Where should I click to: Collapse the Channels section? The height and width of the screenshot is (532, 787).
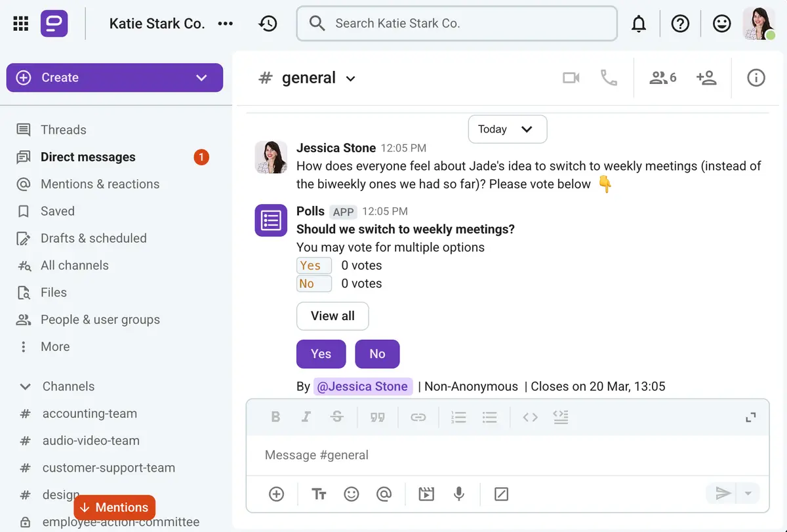pos(25,386)
